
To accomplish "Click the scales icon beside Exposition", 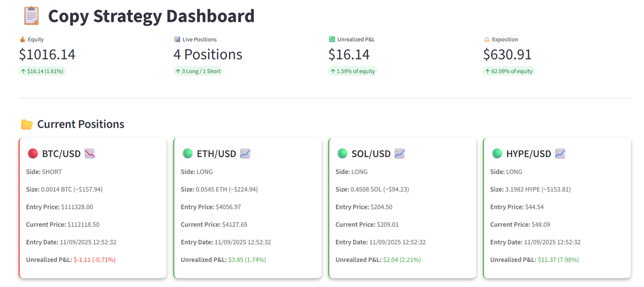I will (487, 39).
